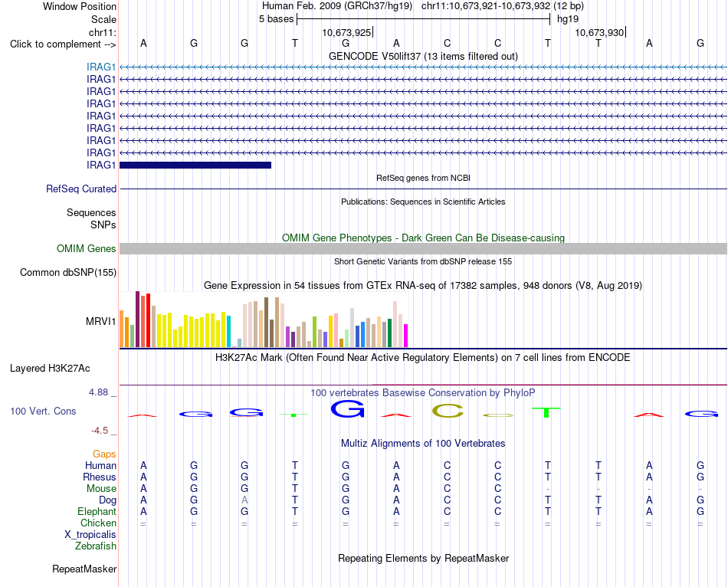Click the green T PhyloP logo letter
Viewport: 728px width, 587px height.
(x=546, y=412)
